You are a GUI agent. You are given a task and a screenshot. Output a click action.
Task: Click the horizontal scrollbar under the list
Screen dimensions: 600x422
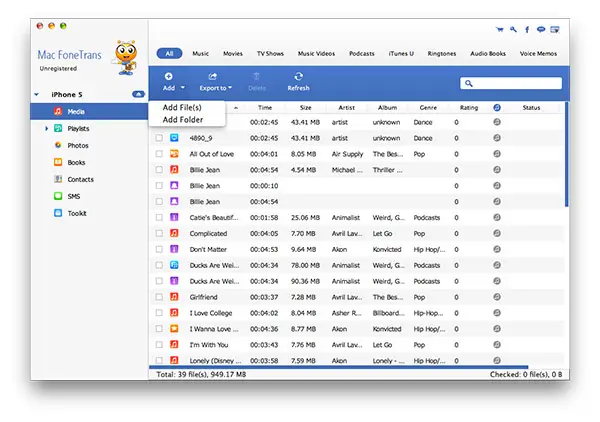[x=338, y=367]
